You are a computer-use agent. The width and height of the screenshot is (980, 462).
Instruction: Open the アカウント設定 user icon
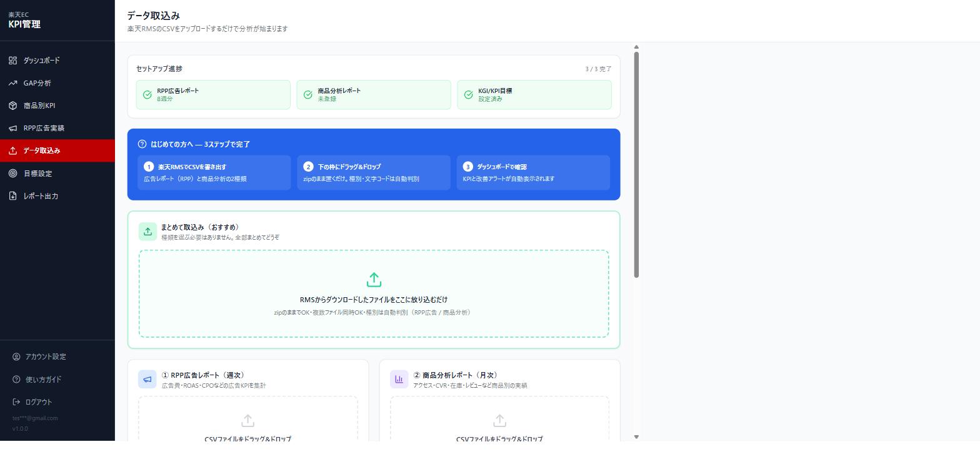click(16, 356)
